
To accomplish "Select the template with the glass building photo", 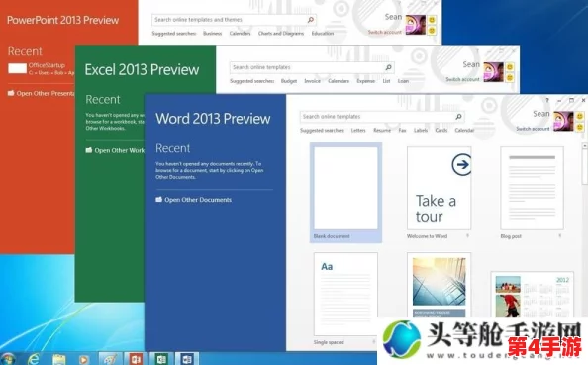I will pyautogui.click(x=440, y=285).
